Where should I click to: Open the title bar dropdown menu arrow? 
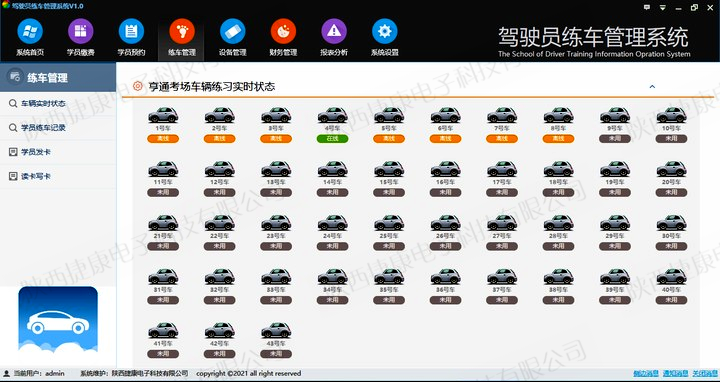pos(663,7)
